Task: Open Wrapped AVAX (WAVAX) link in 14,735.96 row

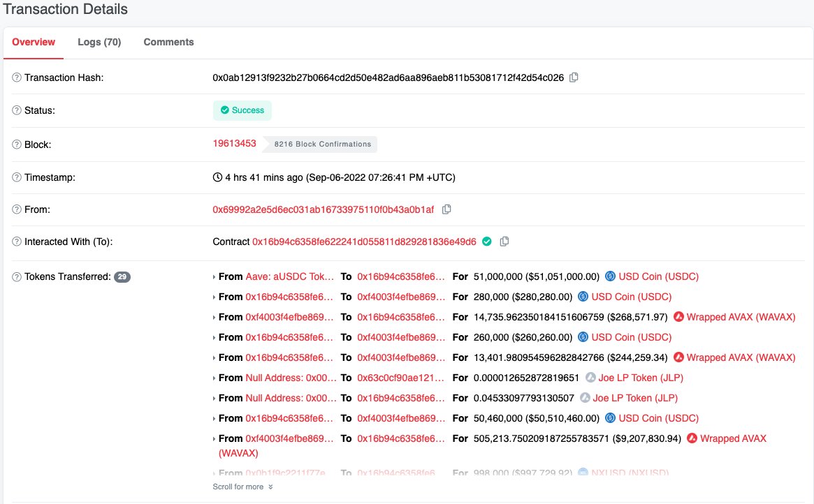Action: 741,317
